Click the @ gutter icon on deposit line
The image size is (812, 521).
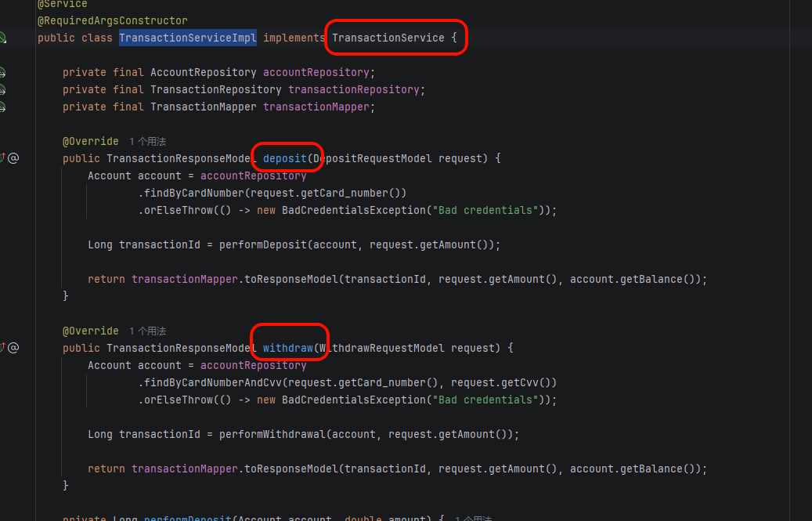coord(13,158)
